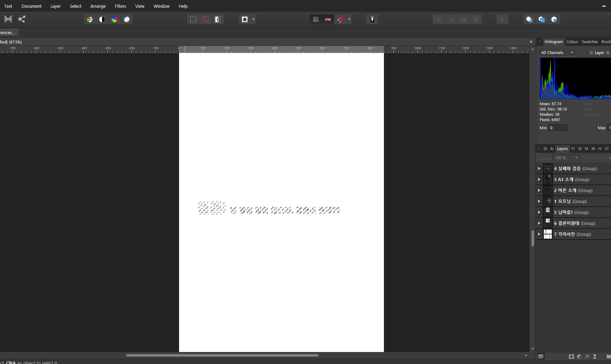Viewport: 611px width, 364px height.
Task: Click the Live Filters hourglass icon
Action: (595, 357)
